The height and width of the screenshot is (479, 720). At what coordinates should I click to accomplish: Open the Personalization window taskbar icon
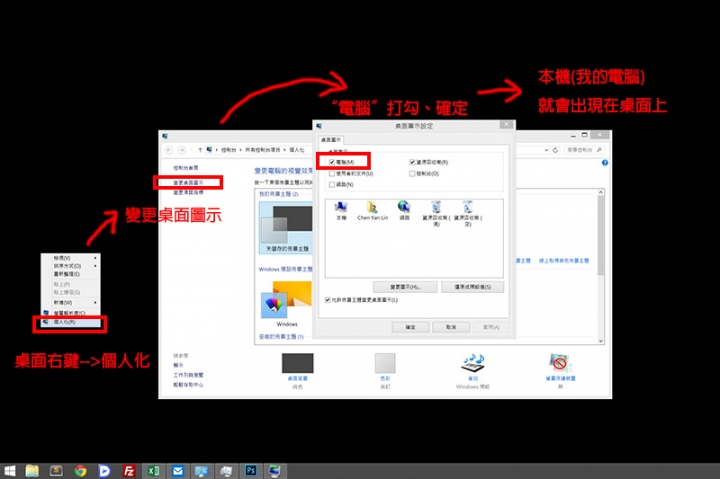(275, 471)
